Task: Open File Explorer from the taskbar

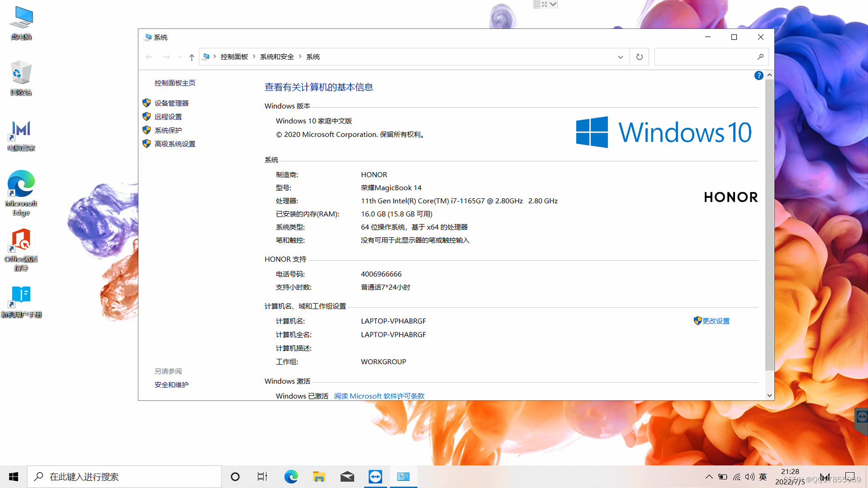Action: pos(319,476)
